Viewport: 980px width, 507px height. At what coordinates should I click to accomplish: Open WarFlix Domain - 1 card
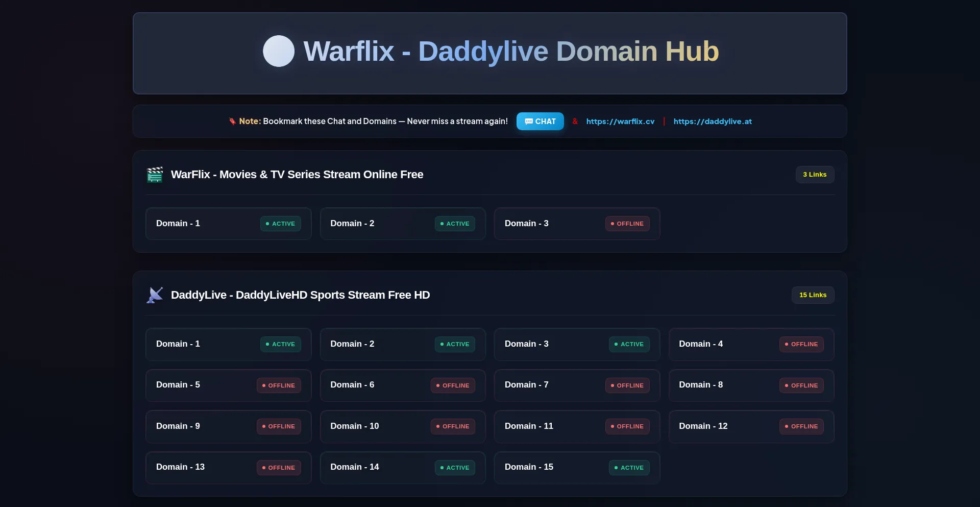tap(228, 224)
